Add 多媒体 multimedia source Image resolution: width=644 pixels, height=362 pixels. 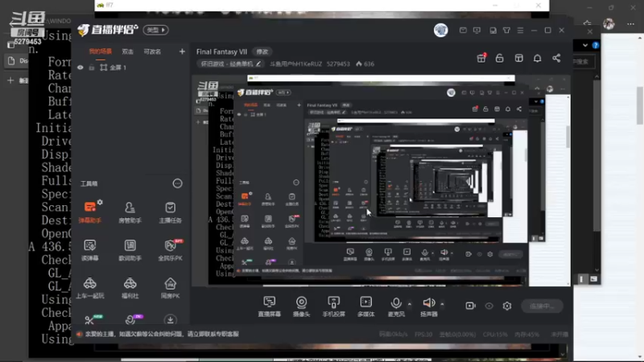[x=365, y=306]
